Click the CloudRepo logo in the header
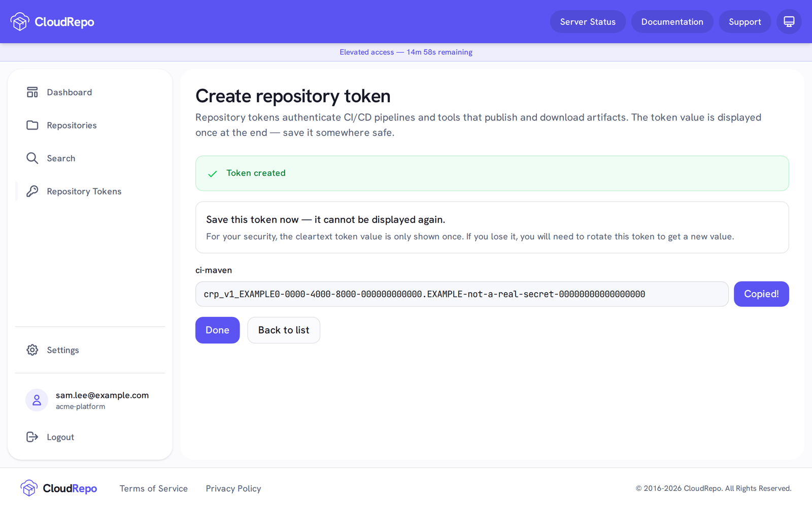Viewport: 812px width, 508px height. 52,22
